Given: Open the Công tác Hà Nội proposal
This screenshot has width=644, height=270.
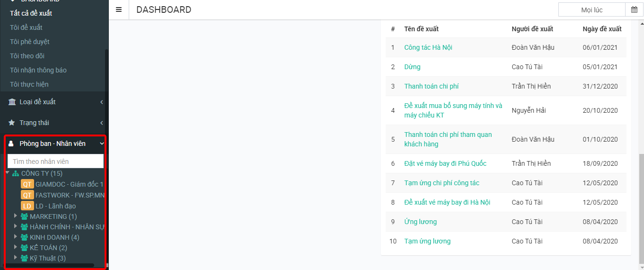Looking at the screenshot, I should pyautogui.click(x=428, y=47).
